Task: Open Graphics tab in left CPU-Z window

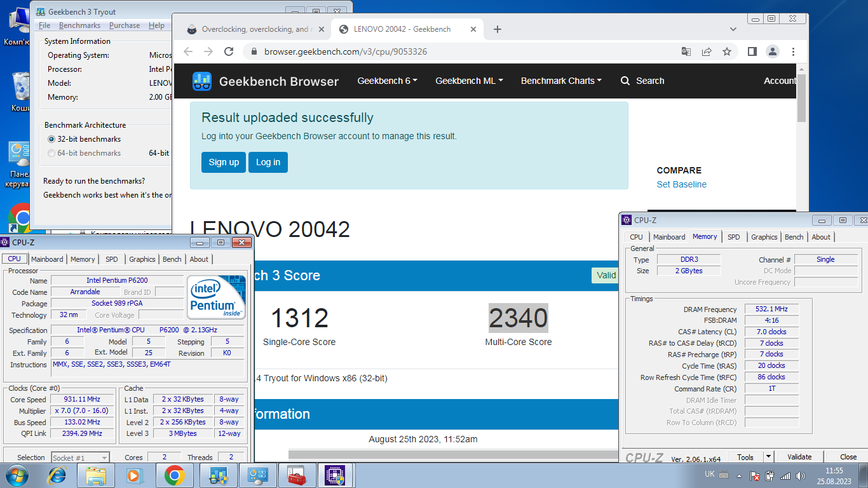Action: click(142, 259)
